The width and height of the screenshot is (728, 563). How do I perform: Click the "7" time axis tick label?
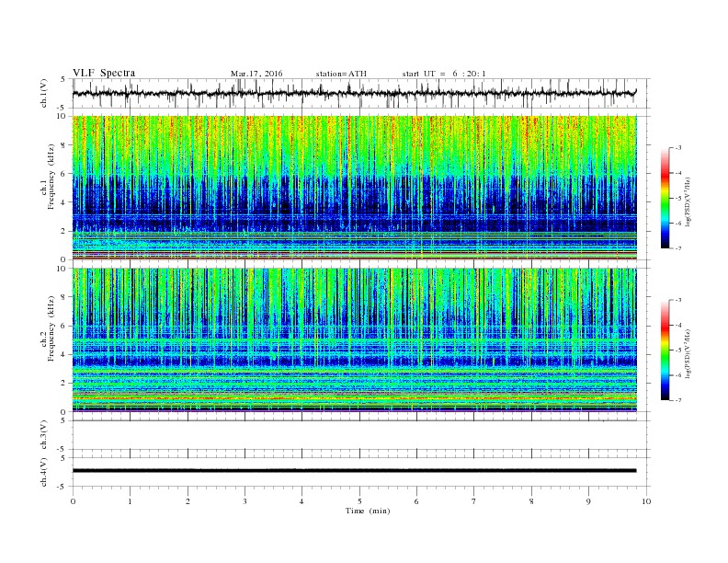click(x=474, y=501)
